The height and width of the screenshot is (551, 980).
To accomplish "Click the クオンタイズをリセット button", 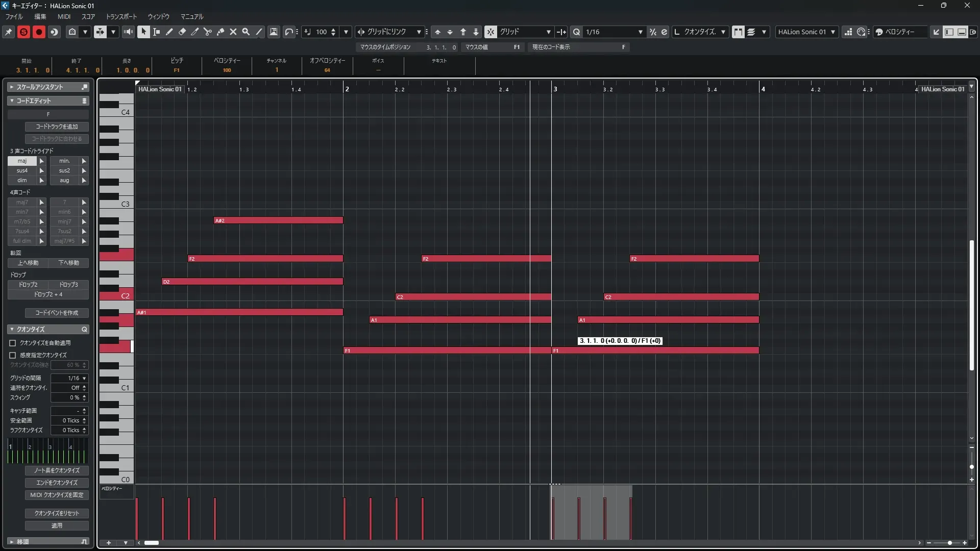I will [57, 513].
